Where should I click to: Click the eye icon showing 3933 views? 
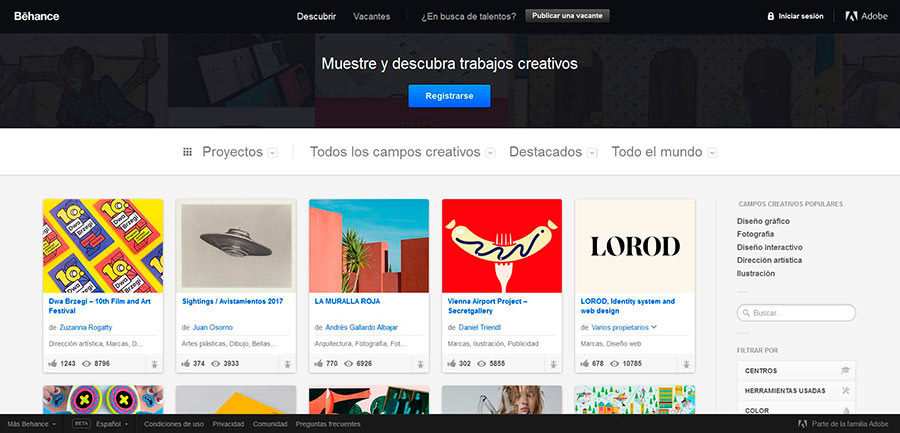tap(216, 364)
